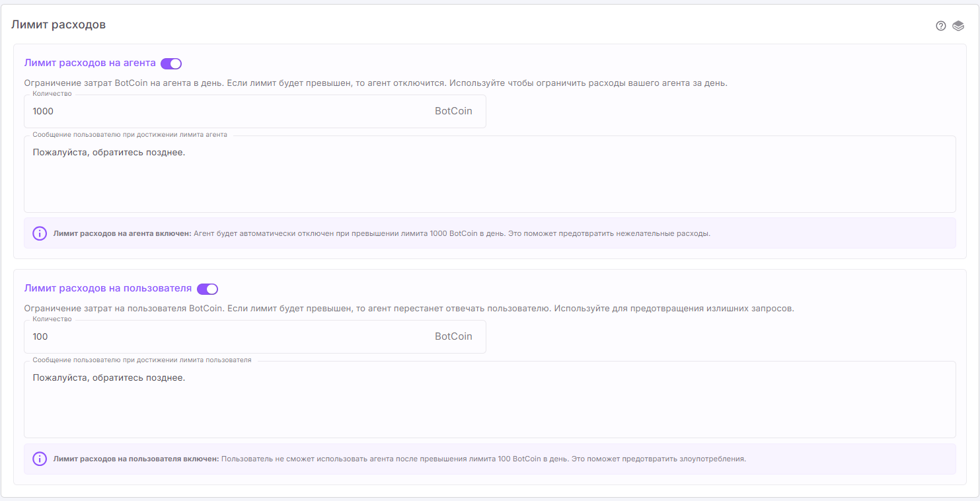980x501 pixels.
Task: Click the user limit enabled notice banner
Action: pos(489,459)
